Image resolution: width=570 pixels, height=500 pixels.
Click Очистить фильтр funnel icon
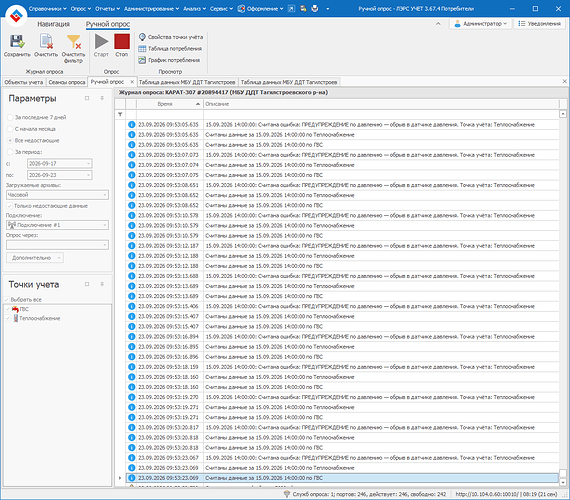(74, 42)
